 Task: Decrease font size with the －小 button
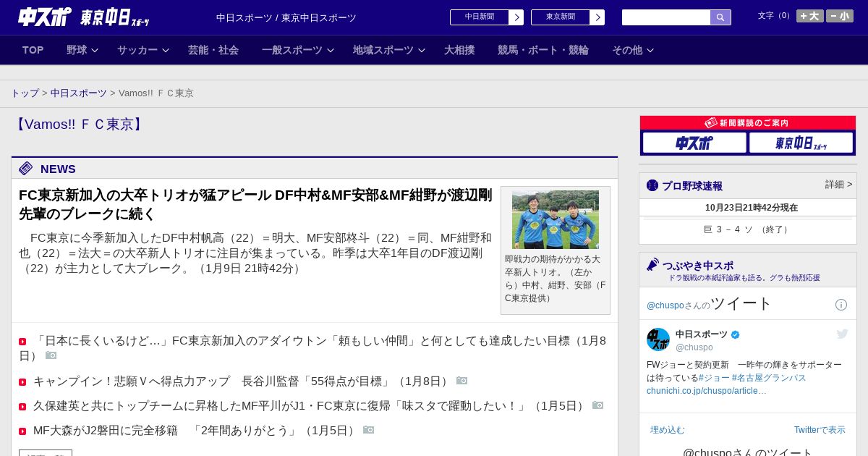[x=840, y=16]
